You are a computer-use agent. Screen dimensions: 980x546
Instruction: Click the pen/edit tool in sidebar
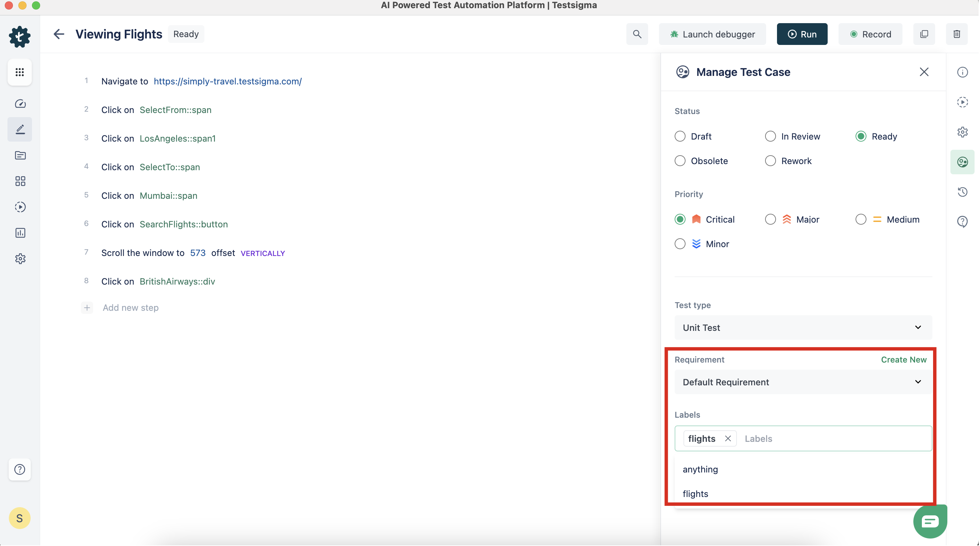tap(19, 129)
